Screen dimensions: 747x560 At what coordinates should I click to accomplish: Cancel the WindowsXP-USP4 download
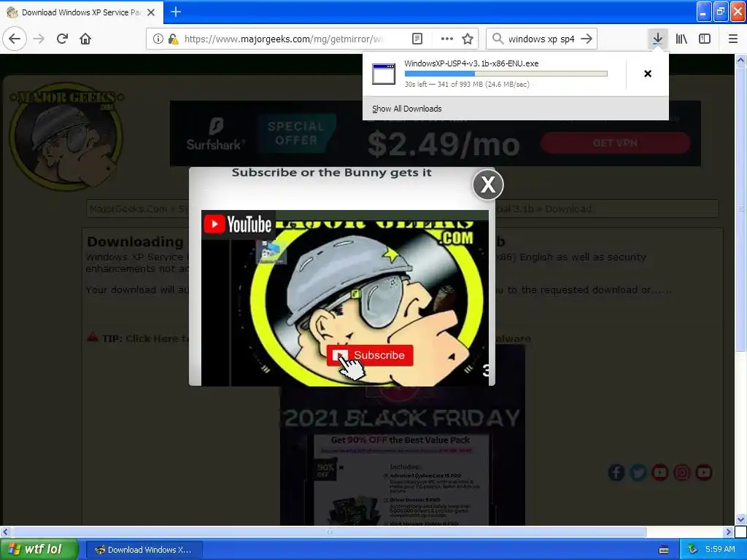[648, 74]
